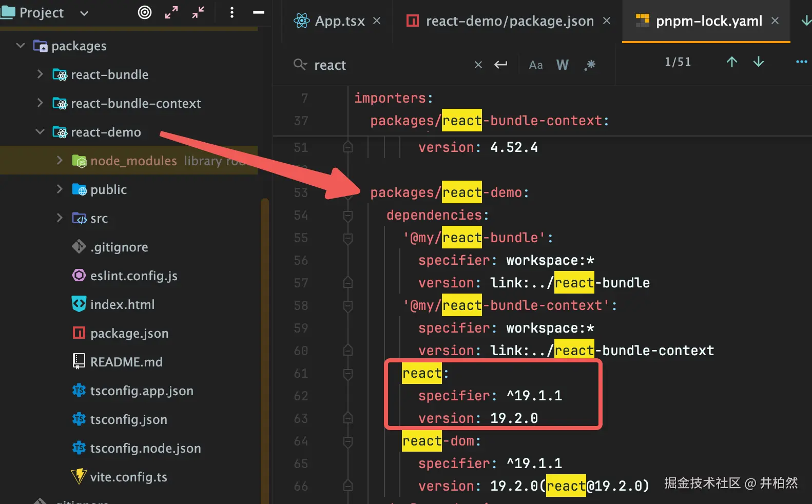Expand the react-bundle folder
The height and width of the screenshot is (504, 812).
pos(40,74)
